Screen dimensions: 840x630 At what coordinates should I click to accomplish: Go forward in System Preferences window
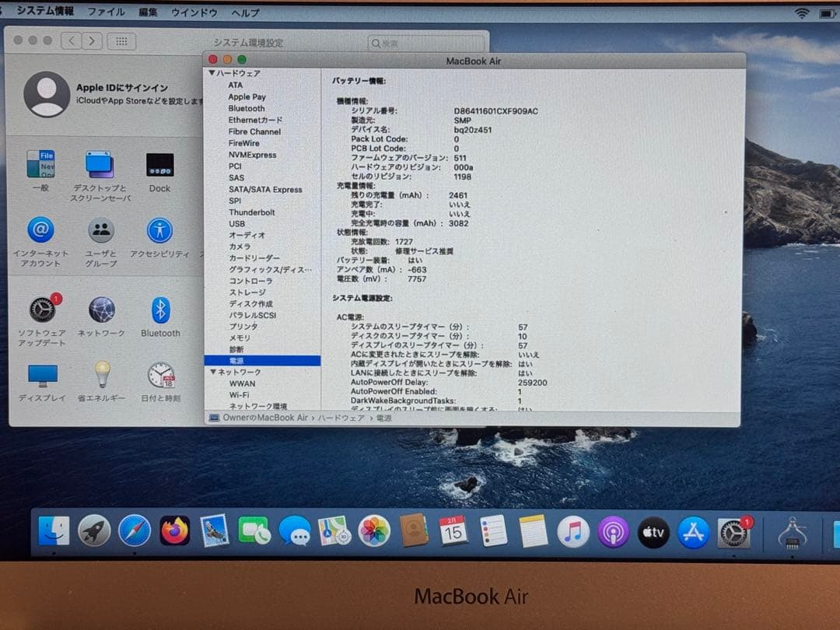[92, 41]
